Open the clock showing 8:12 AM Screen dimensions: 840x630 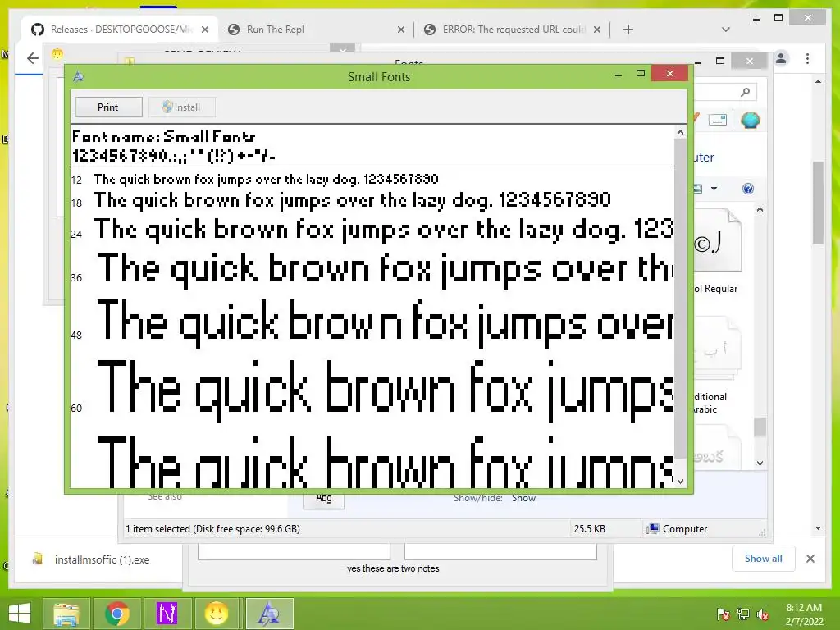tap(804, 614)
